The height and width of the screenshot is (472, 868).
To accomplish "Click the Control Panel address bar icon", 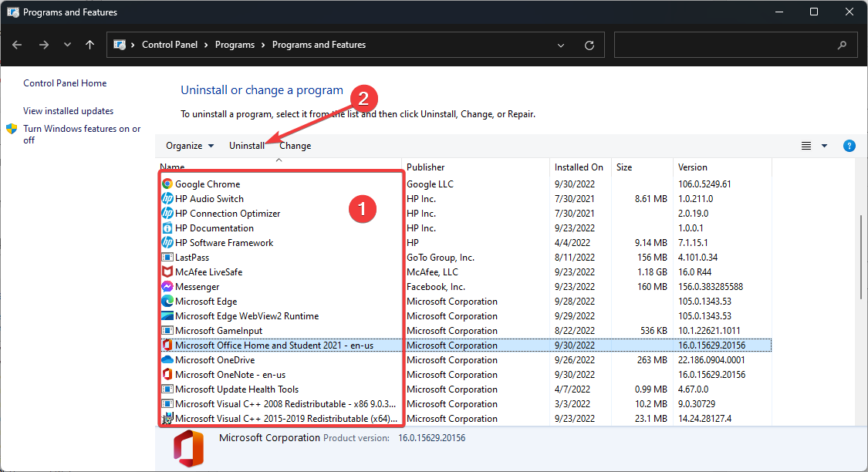I will tap(120, 45).
